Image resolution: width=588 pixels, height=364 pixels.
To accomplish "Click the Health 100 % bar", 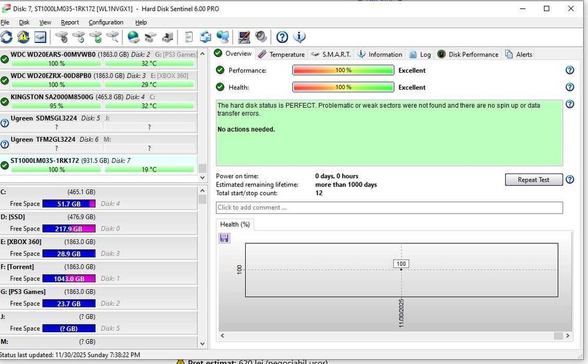I will point(343,87).
